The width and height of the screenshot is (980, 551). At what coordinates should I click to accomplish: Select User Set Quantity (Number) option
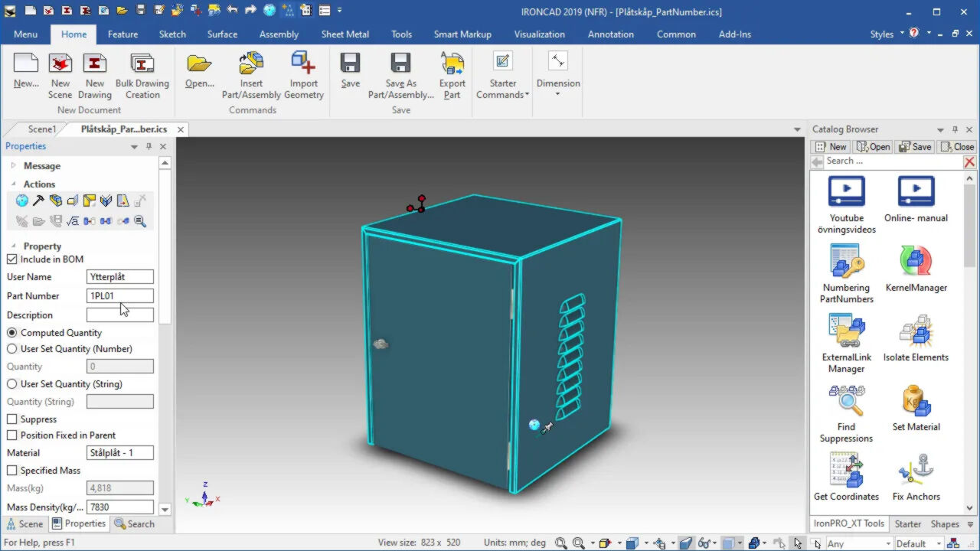pos(12,349)
